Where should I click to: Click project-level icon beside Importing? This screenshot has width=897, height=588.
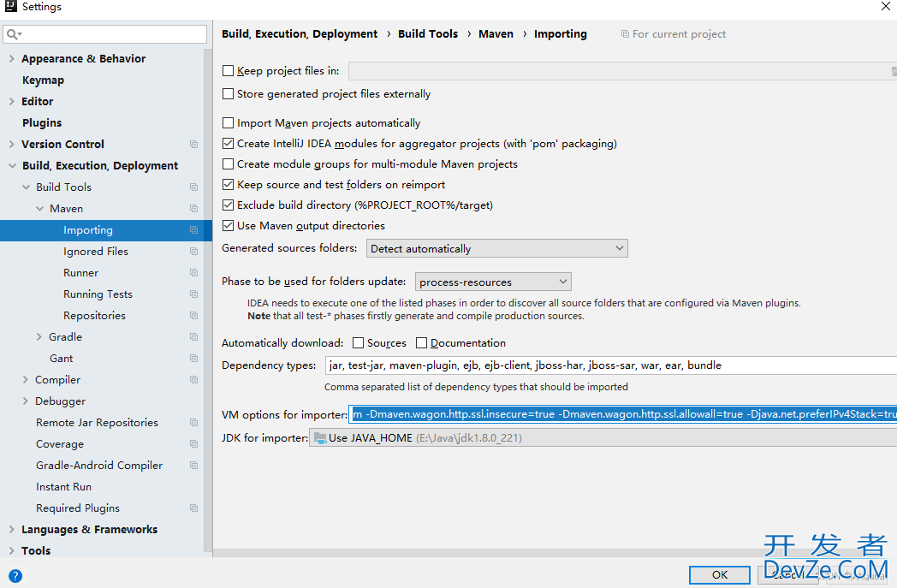click(194, 230)
